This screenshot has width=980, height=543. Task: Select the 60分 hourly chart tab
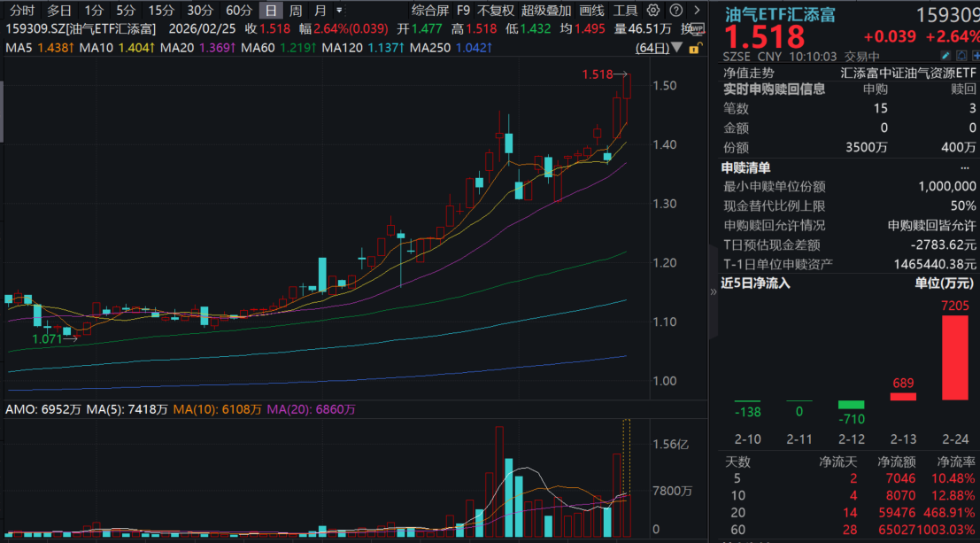[x=239, y=10]
